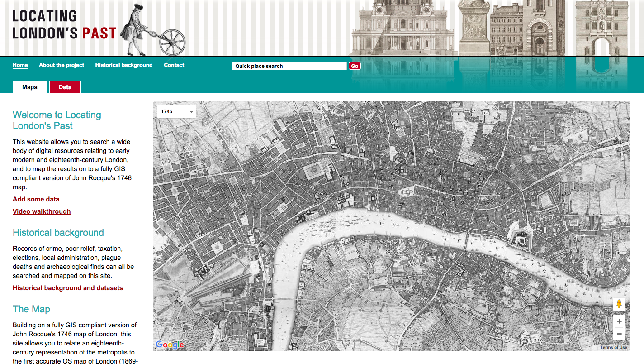Switch to the Data tab
The width and height of the screenshot is (644, 364).
point(65,87)
